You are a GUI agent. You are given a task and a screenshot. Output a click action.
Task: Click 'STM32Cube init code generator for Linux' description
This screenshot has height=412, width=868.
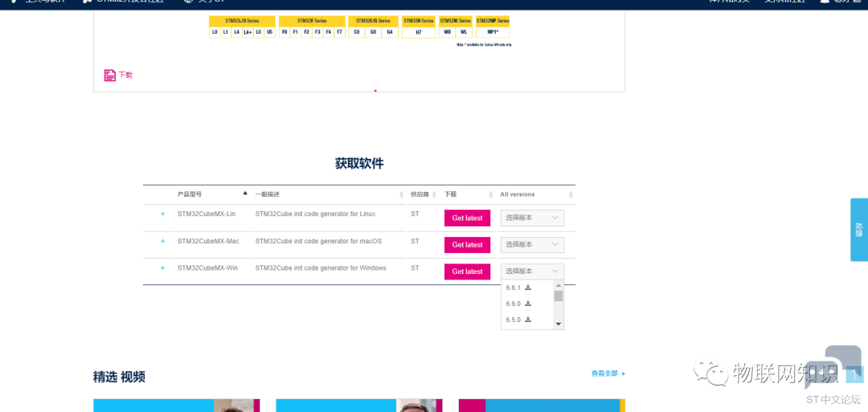point(315,214)
